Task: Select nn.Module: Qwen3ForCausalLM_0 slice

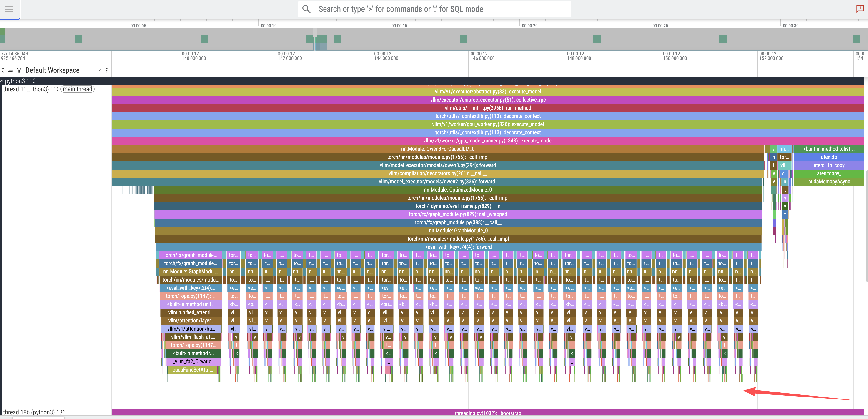Action: [x=437, y=149]
